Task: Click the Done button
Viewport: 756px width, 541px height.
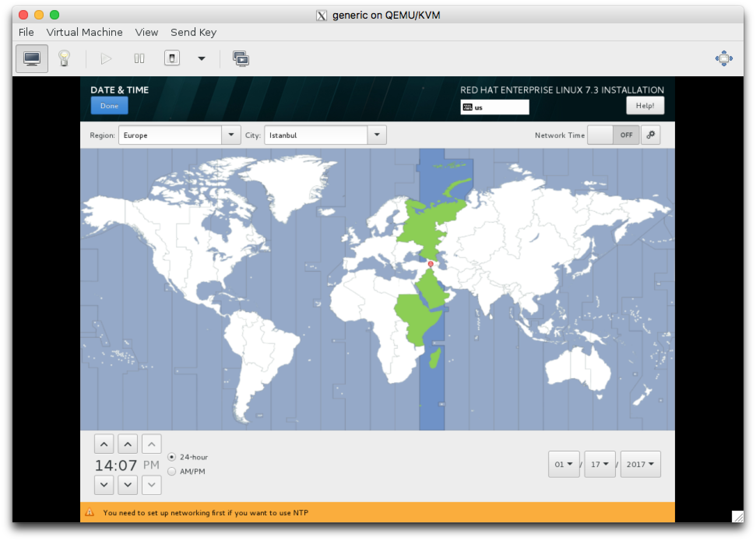Action: (109, 105)
